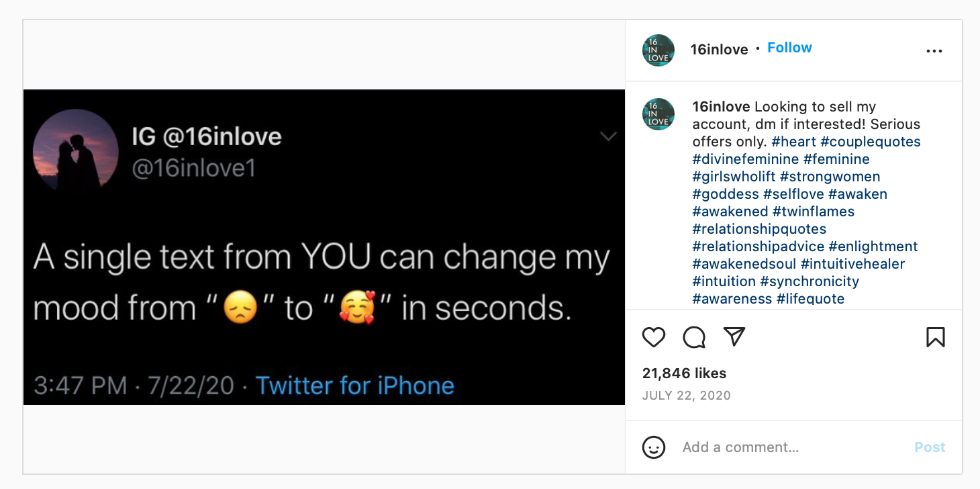Like the post with the heart icon
This screenshot has height=489, width=980.
[654, 337]
